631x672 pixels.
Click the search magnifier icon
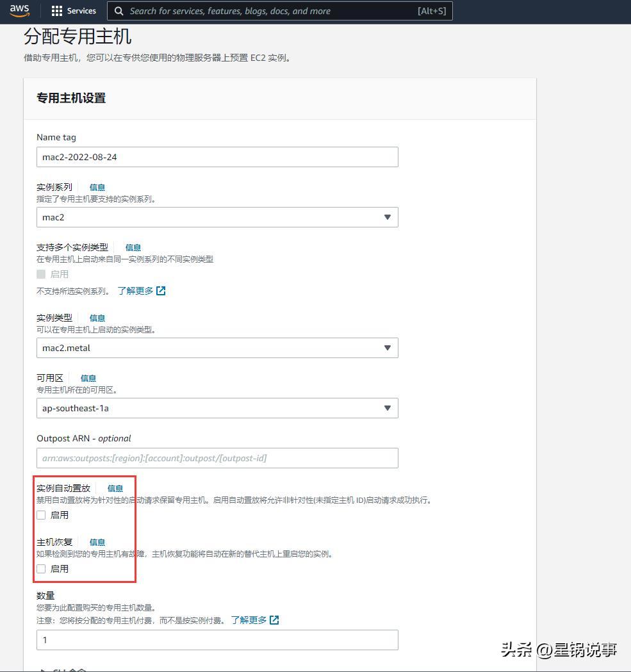pos(119,11)
